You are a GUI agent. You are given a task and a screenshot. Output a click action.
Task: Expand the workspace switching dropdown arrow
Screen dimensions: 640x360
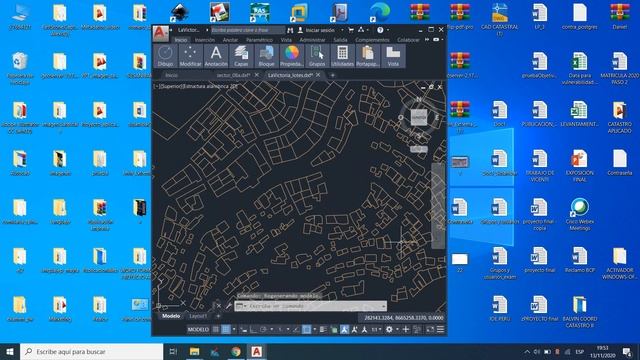tap(398, 329)
